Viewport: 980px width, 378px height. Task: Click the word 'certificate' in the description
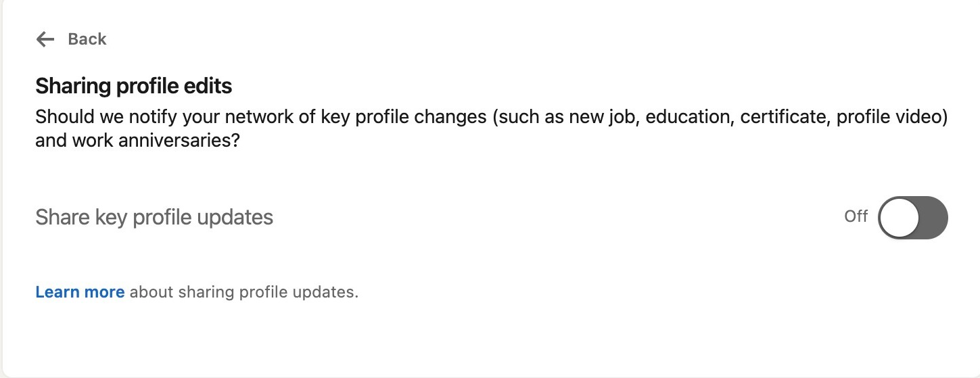(784, 117)
